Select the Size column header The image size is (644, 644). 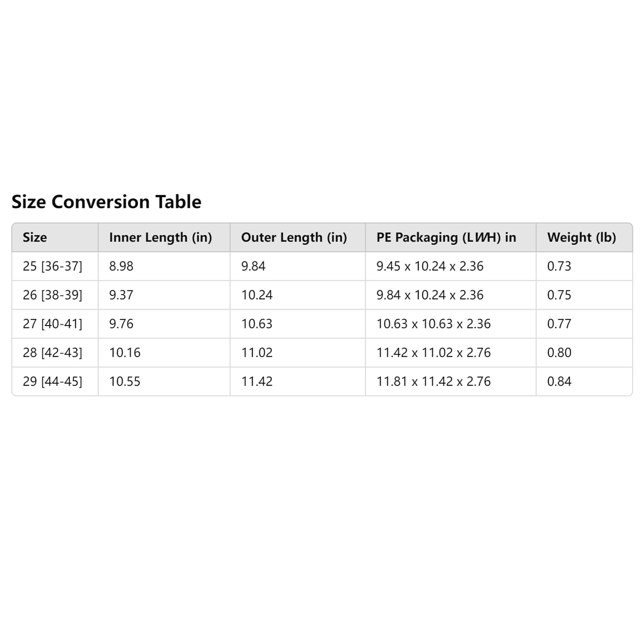point(35,237)
